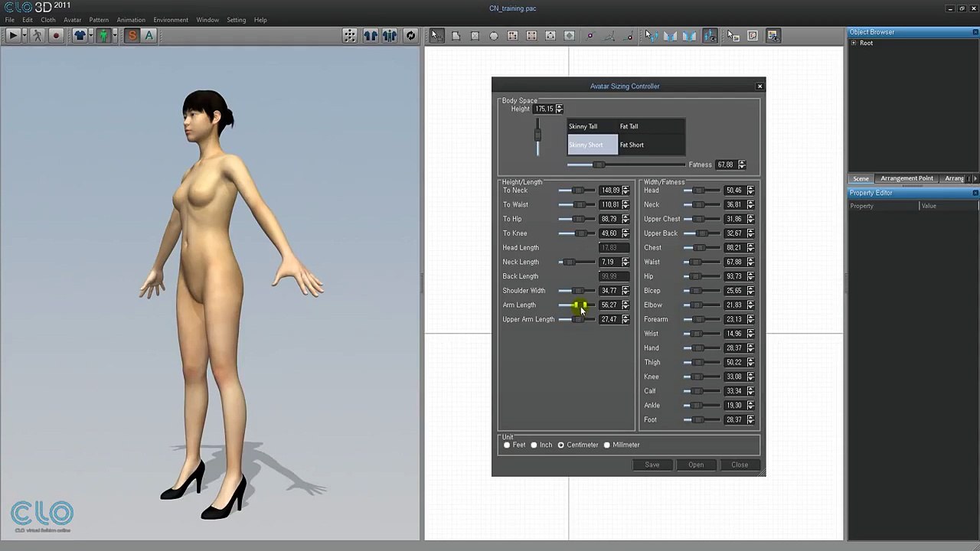Toggle the A toolbar button
Image resolution: width=980 pixels, height=551 pixels.
pos(149,35)
